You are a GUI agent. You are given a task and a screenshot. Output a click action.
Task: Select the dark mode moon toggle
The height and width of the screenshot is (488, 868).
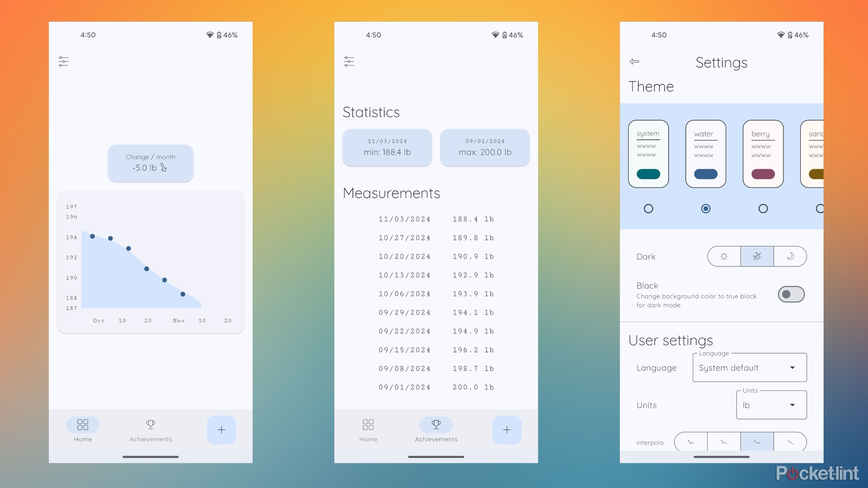click(790, 256)
